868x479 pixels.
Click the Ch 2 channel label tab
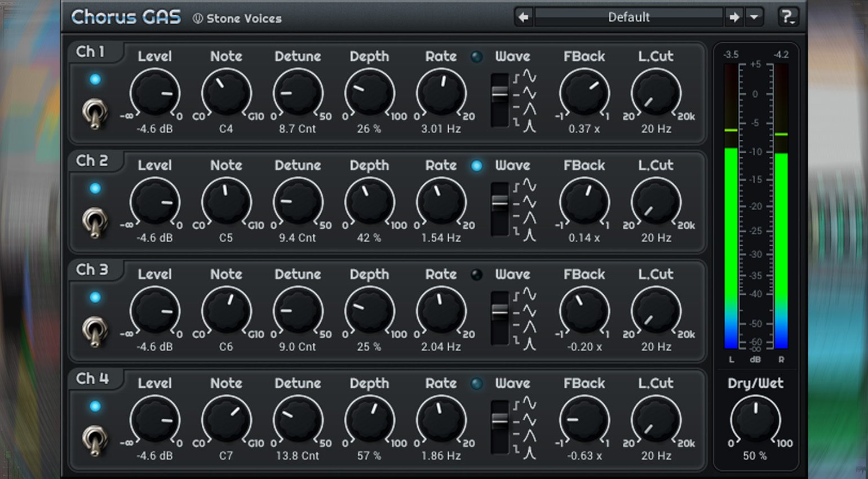(x=92, y=161)
